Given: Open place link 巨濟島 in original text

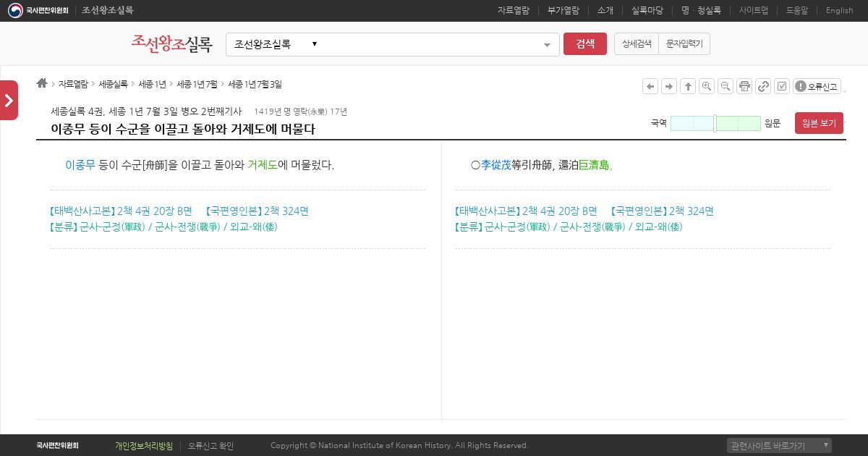Looking at the screenshot, I should 594,165.
